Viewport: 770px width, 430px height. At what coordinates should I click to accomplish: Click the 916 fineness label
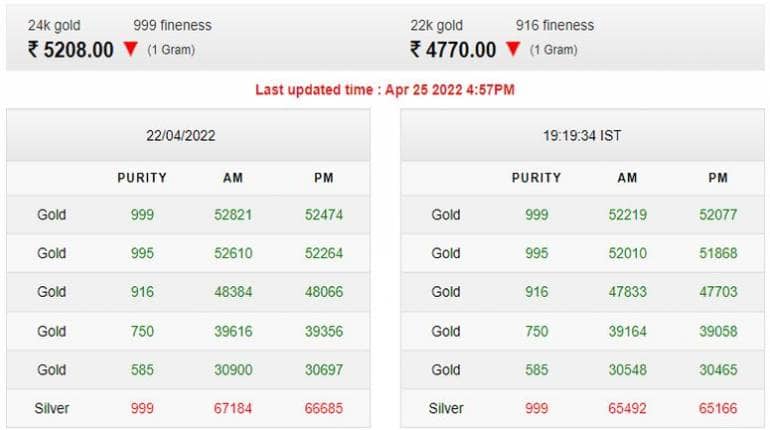pos(554,25)
